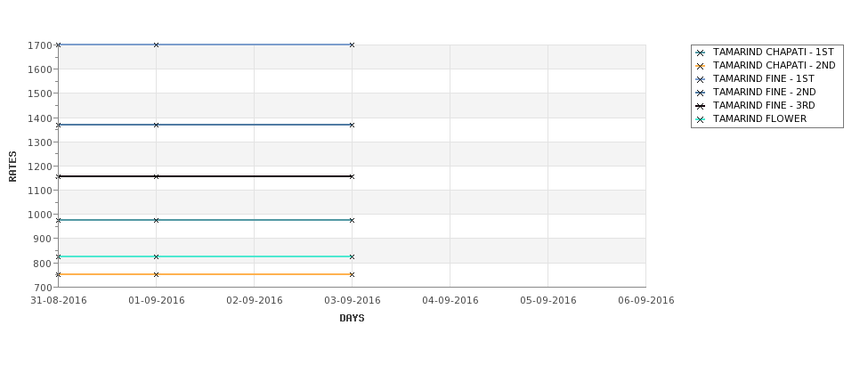Click the TAMARIND FINE - 3RD legend label
This screenshot has height=382, width=868.
click(764, 106)
